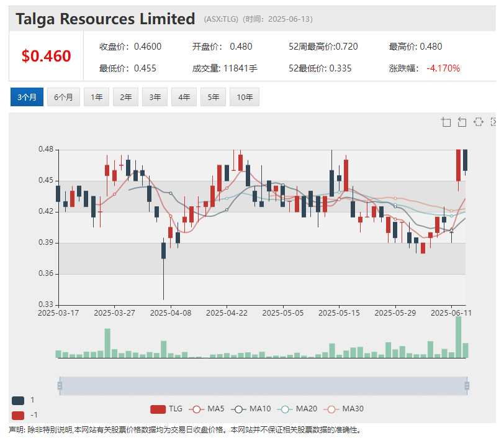Click the right handle of the data zoom slider
504x443 pixels.
point(467,385)
